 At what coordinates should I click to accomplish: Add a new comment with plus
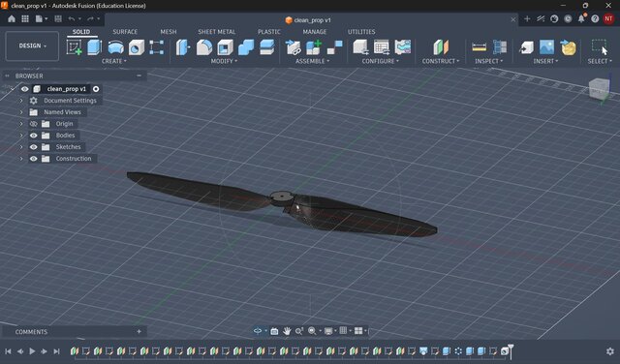(x=139, y=332)
